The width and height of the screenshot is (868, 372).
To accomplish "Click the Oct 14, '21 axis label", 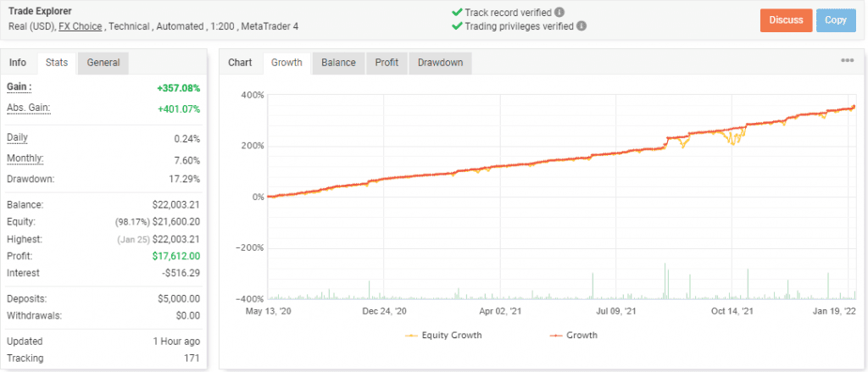I will [x=732, y=312].
